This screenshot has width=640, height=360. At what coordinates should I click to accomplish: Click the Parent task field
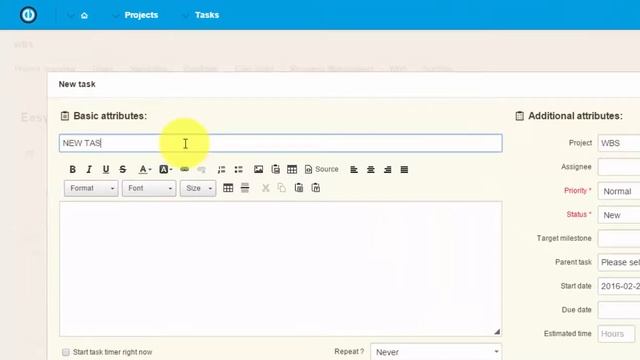[619, 262]
